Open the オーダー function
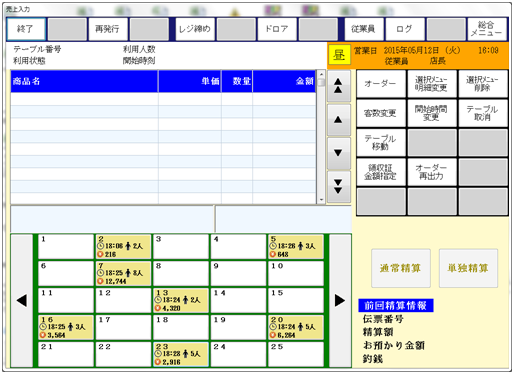Viewport: 514px width, 374px height. click(x=381, y=84)
